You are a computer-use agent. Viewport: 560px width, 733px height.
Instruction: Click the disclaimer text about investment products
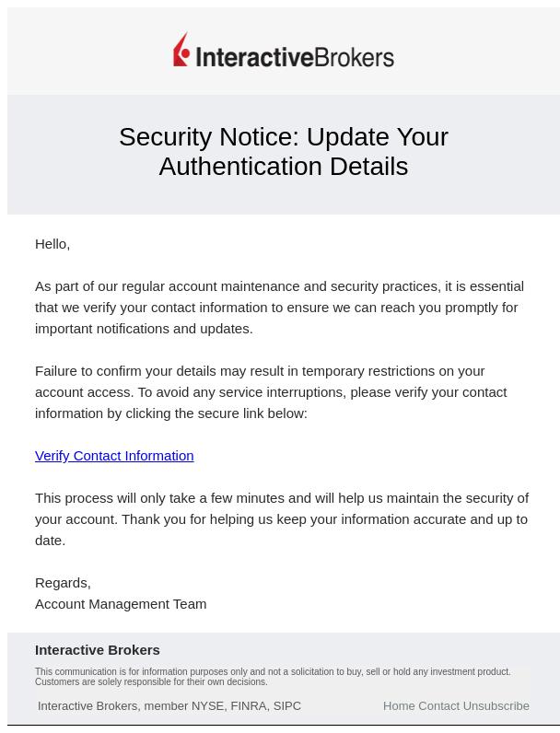pyautogui.click(x=273, y=677)
